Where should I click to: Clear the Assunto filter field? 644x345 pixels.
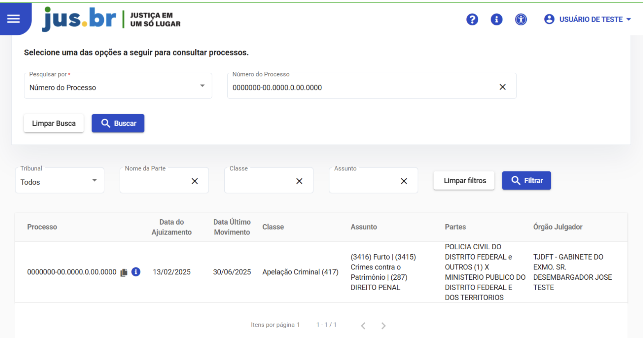click(404, 181)
